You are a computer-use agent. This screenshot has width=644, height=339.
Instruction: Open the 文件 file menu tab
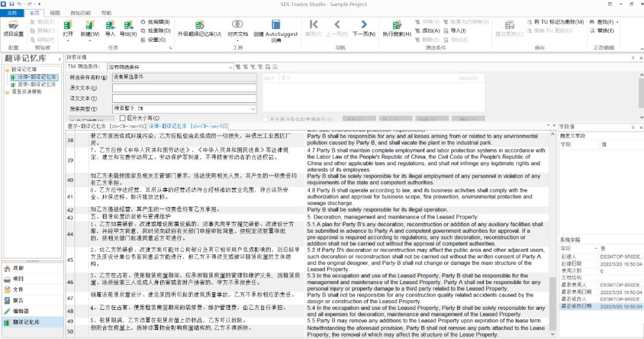point(12,13)
